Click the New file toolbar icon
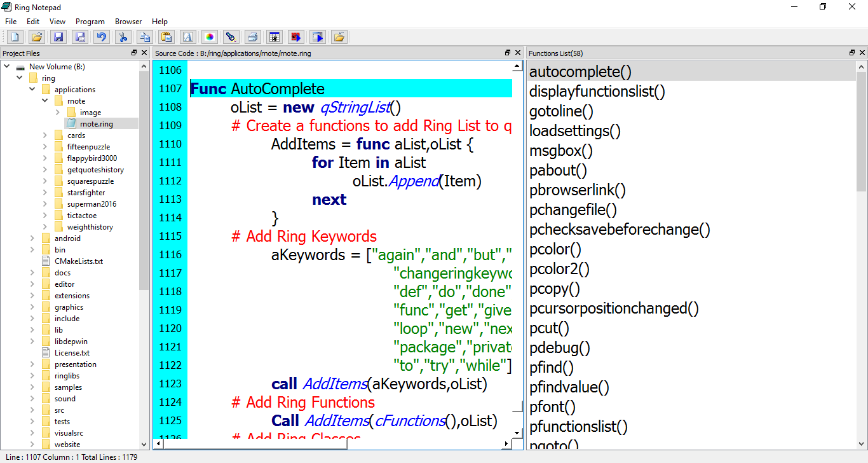 coord(15,37)
